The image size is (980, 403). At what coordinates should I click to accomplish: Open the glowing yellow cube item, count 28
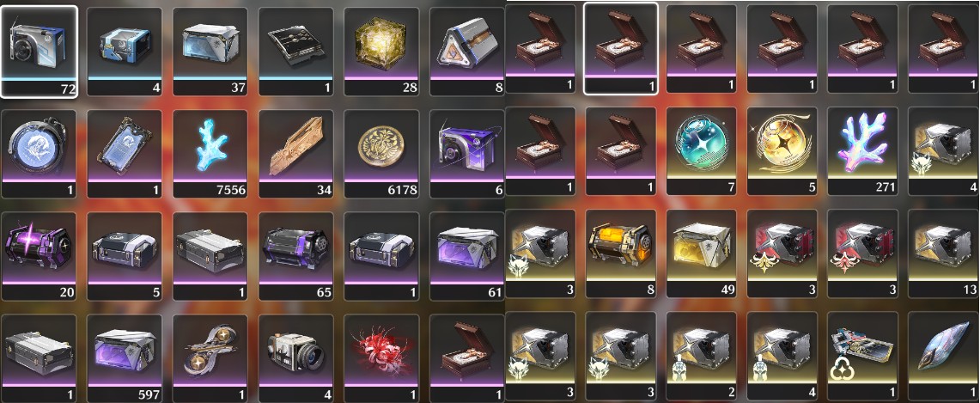(382, 52)
